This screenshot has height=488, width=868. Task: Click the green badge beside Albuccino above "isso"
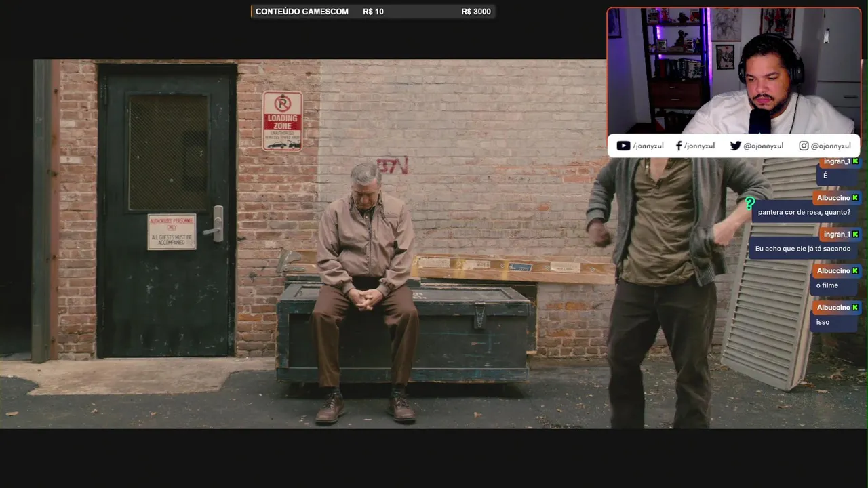[855, 308]
